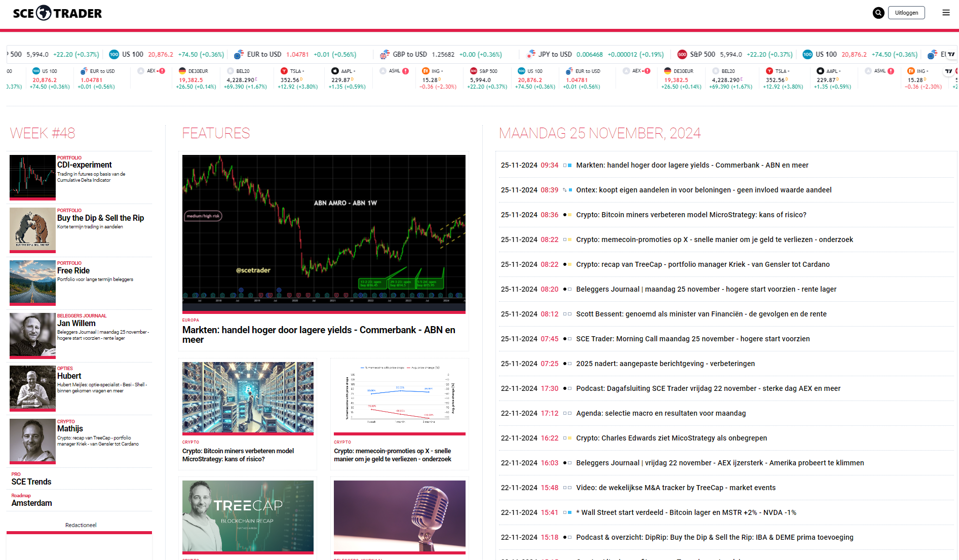Open the 08:20 Beleggers Journaal news item
Image resolution: width=959 pixels, height=560 pixels.
coord(706,289)
